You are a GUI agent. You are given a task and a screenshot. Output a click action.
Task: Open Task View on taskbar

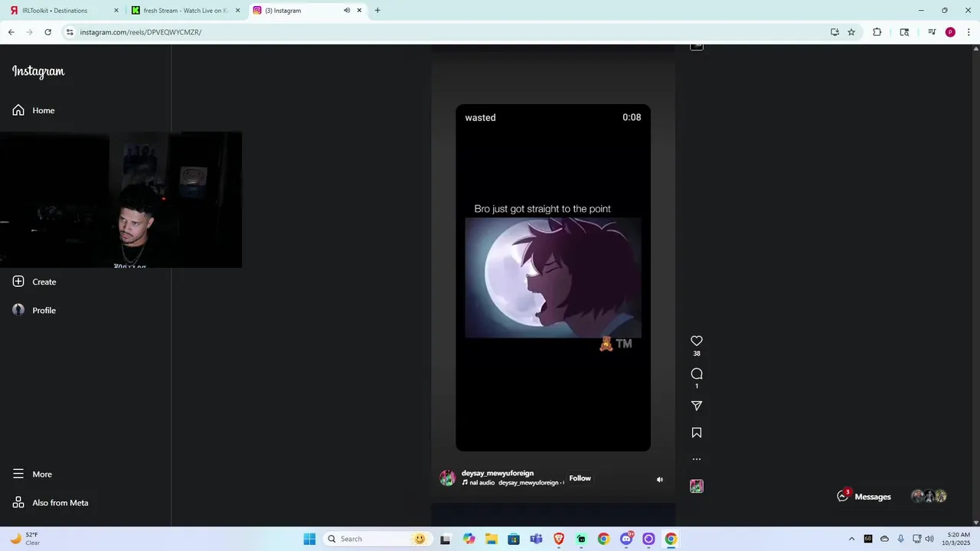pos(446,539)
